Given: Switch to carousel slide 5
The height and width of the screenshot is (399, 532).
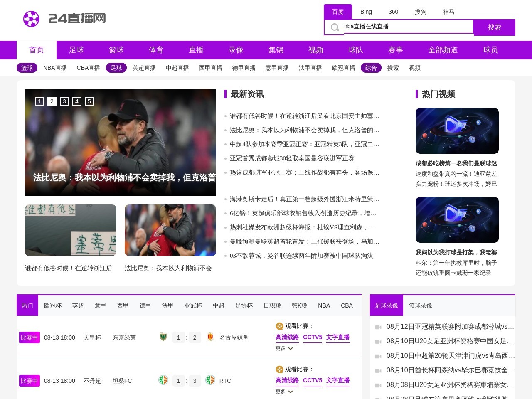Looking at the screenshot, I should coord(89,101).
